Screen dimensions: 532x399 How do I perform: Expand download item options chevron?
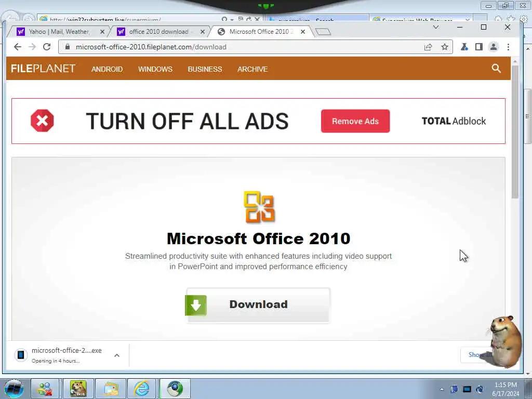tap(117, 355)
